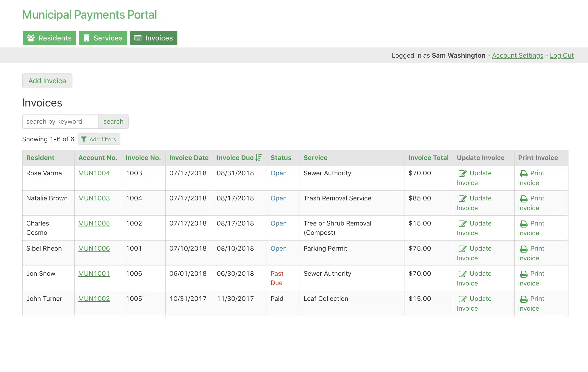The width and height of the screenshot is (588, 372).
Task: Open Account Settings link
Action: click(x=517, y=56)
